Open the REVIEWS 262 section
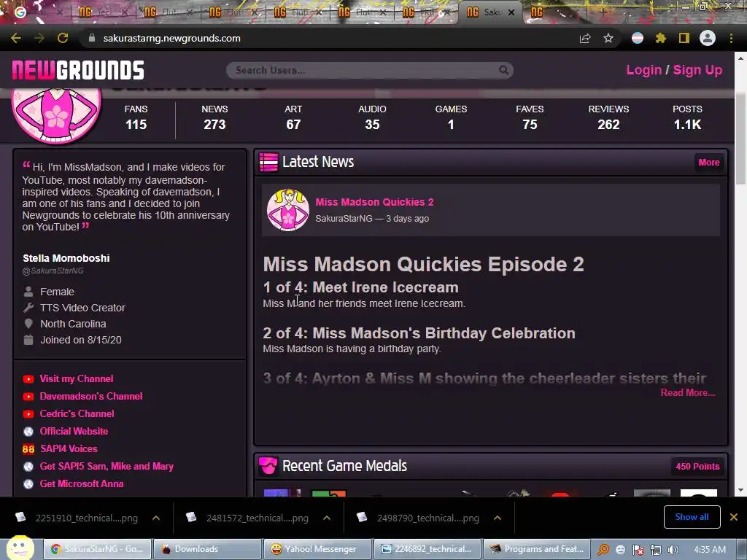The height and width of the screenshot is (560, 747). [608, 117]
